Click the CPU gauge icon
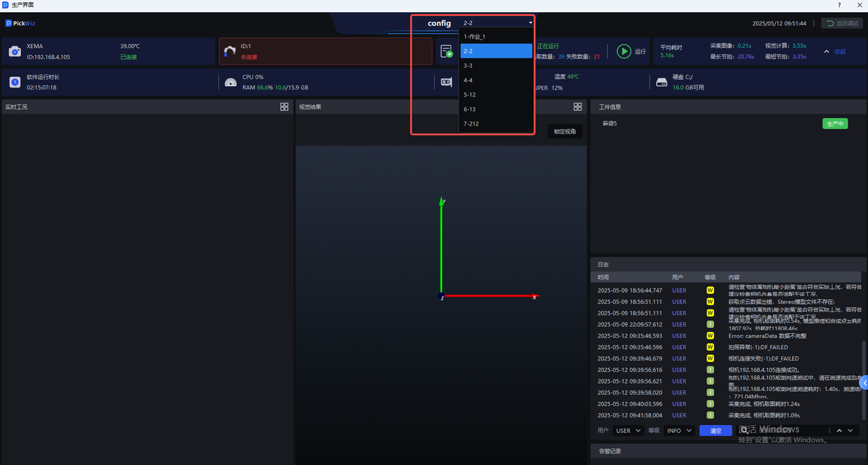Screen dimensions: 868x465 click(x=231, y=82)
